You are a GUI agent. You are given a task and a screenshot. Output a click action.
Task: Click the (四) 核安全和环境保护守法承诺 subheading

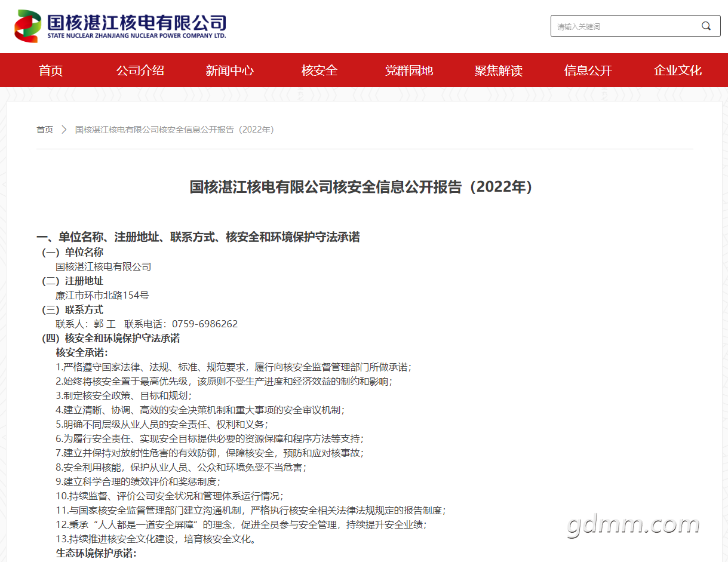click(x=111, y=338)
